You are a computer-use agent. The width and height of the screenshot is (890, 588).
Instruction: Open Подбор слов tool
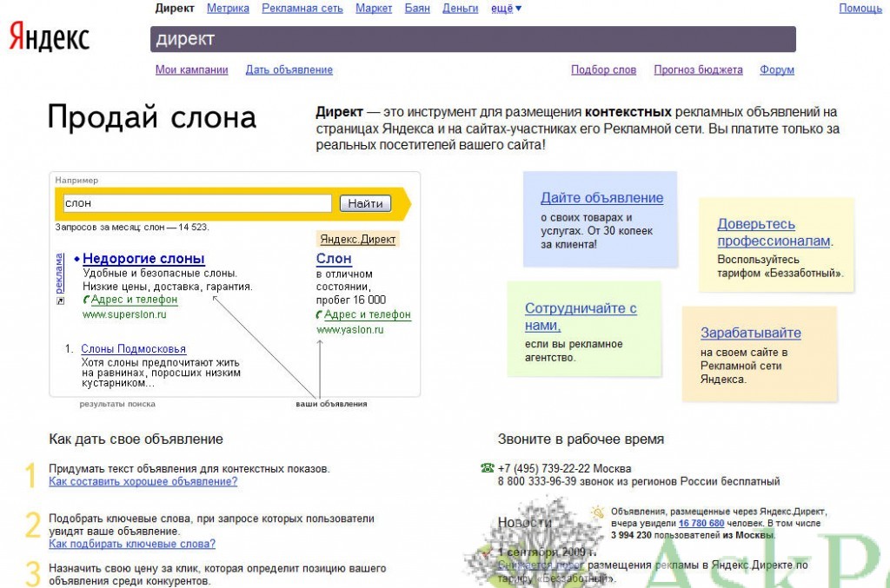pos(604,69)
